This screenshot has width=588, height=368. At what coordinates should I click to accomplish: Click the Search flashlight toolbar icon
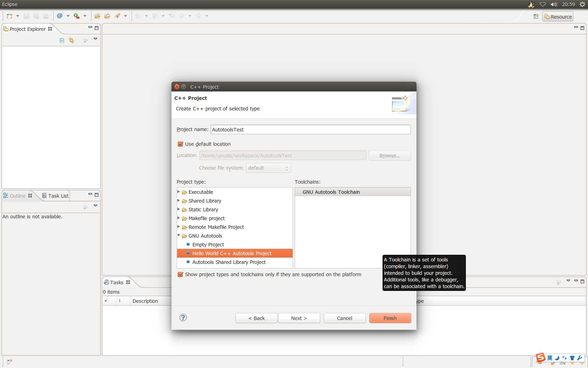pos(117,16)
